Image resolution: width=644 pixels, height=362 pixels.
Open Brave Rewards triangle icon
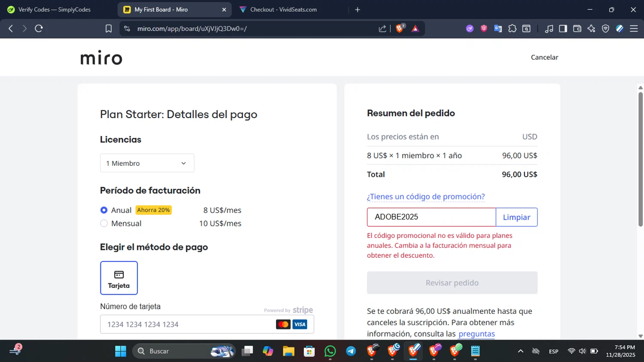[x=415, y=28]
